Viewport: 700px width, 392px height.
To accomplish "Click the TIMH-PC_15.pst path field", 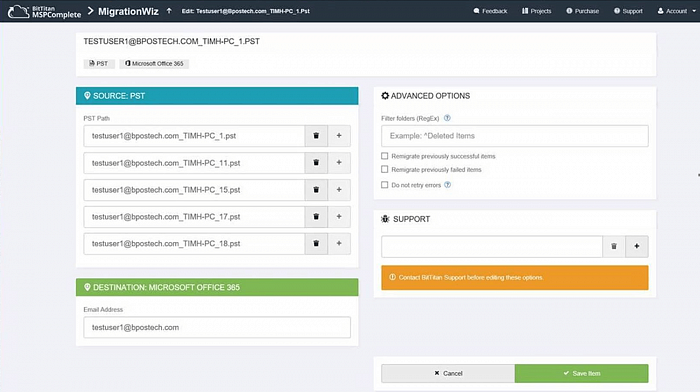I will click(194, 190).
